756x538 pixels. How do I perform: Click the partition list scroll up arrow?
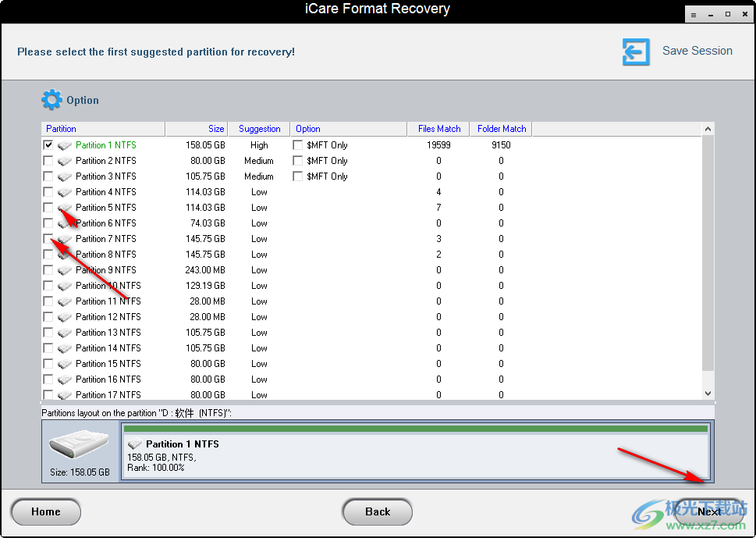coord(708,129)
